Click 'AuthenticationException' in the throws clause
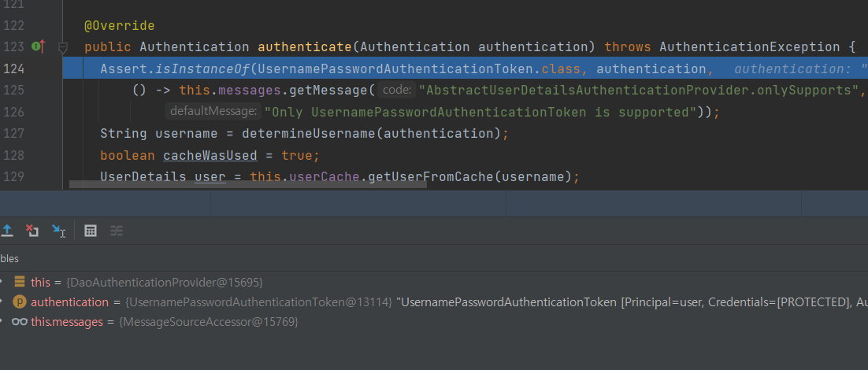This screenshot has width=868, height=370. [750, 47]
